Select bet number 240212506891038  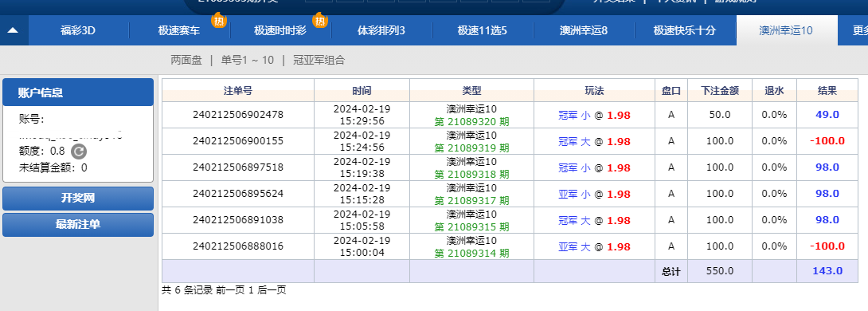(238, 220)
